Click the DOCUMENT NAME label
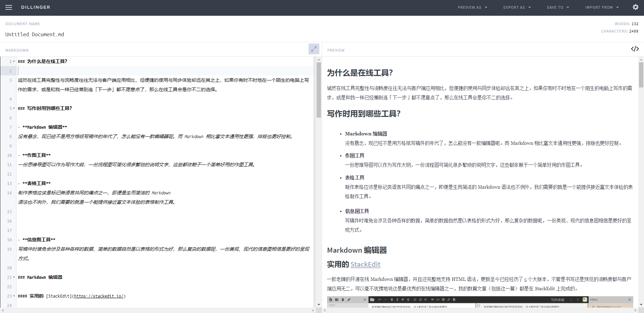Viewport: 644px width, 313px height. click(x=22, y=24)
